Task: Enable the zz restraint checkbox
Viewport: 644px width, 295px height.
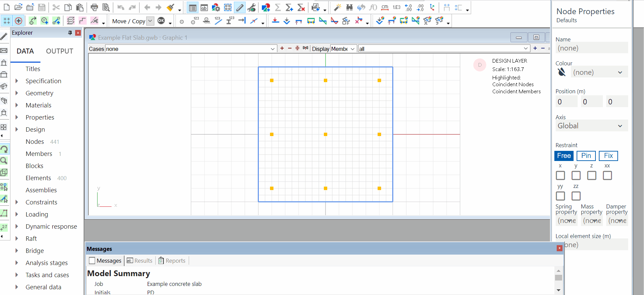Action: click(x=576, y=196)
